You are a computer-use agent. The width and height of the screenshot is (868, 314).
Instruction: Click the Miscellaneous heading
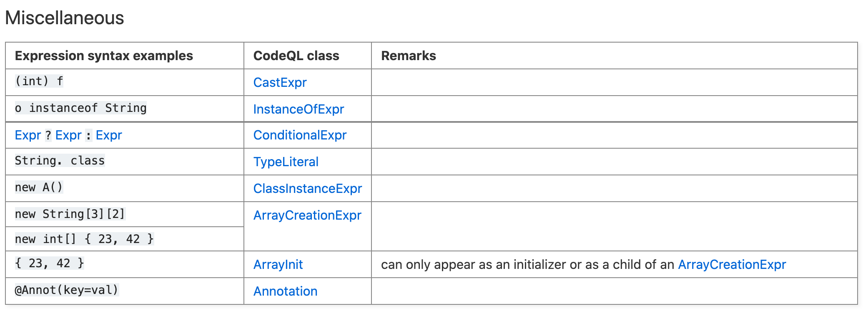click(65, 18)
